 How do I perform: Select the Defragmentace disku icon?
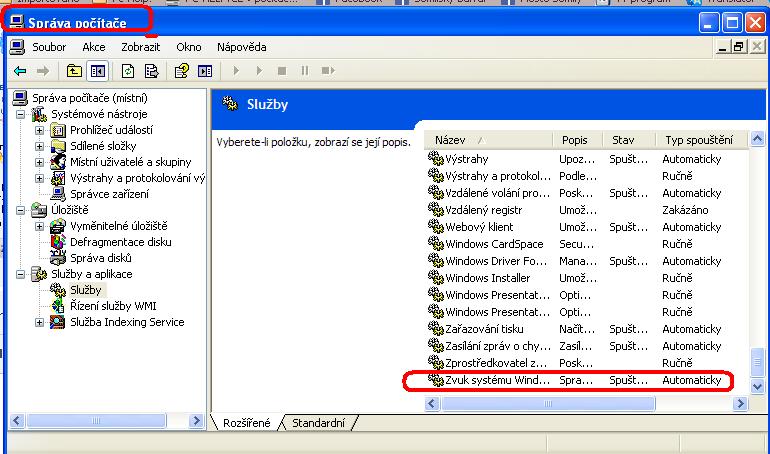[x=58, y=241]
